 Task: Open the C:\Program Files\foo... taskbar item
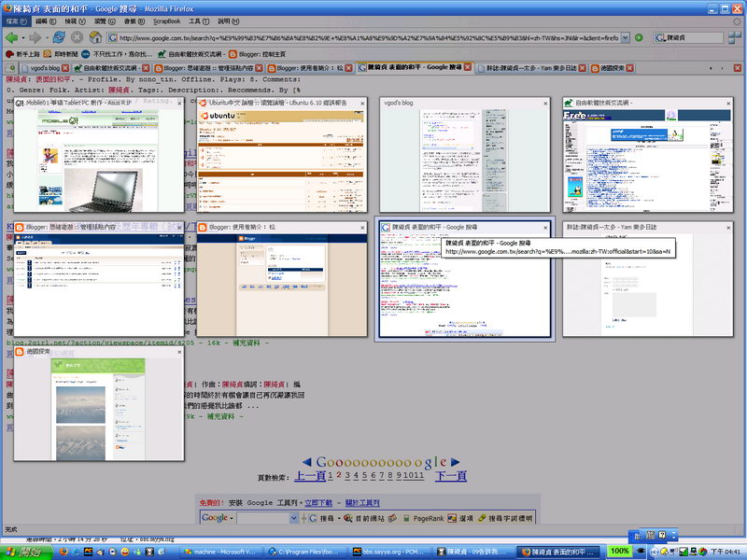coord(304,552)
